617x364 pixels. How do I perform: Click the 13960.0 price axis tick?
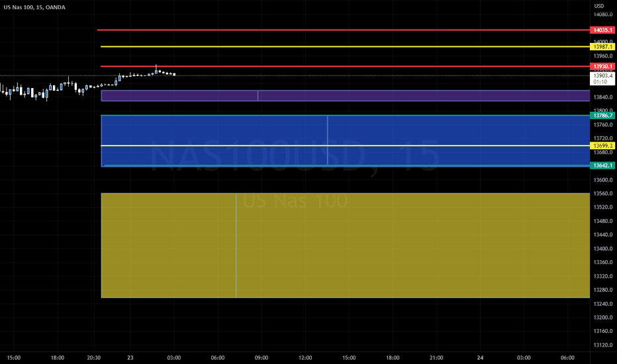tap(603, 56)
